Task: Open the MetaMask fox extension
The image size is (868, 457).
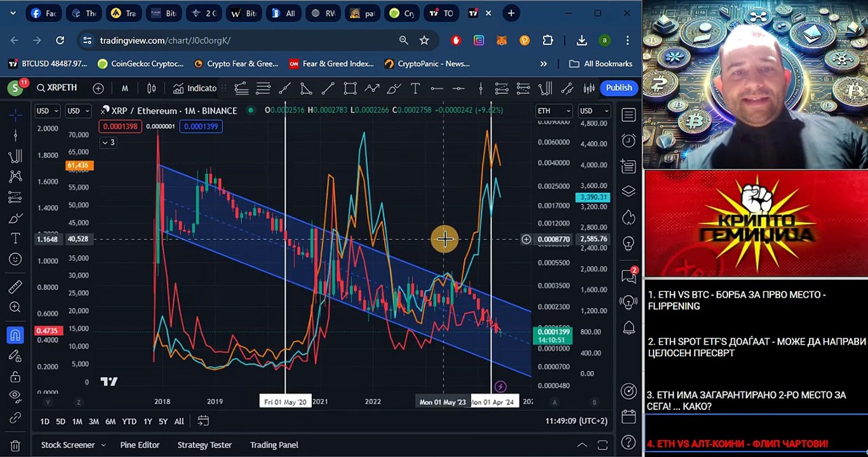Action: 502,40
